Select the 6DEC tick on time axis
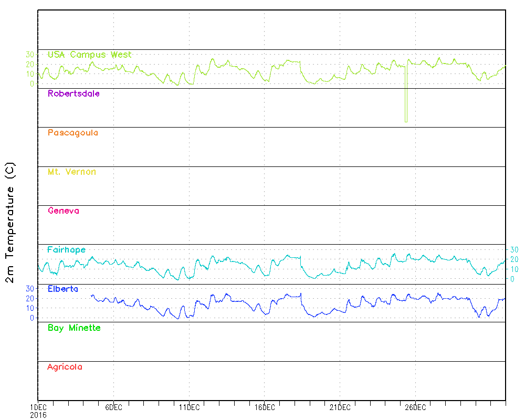525x420 pixels. coord(113,407)
